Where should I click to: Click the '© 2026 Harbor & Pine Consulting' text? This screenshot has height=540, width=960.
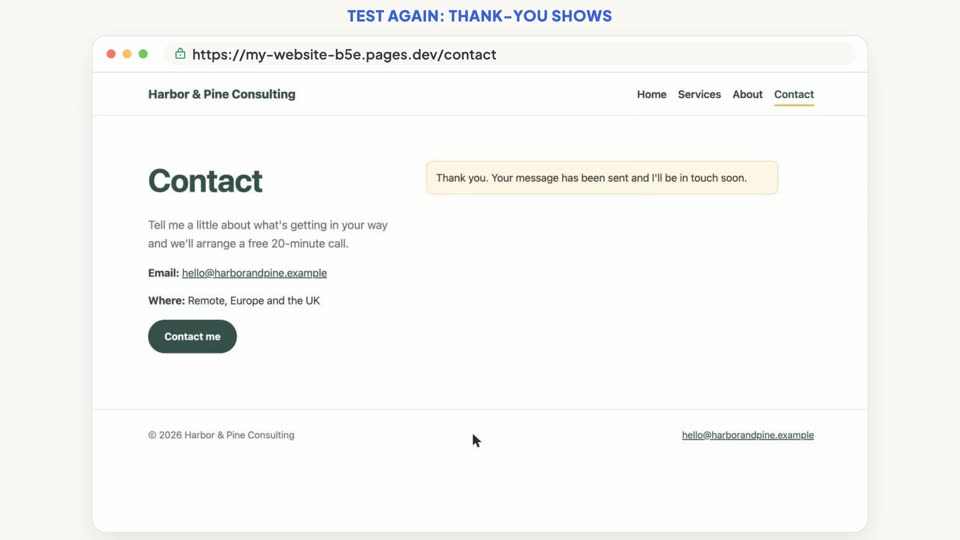pos(221,435)
